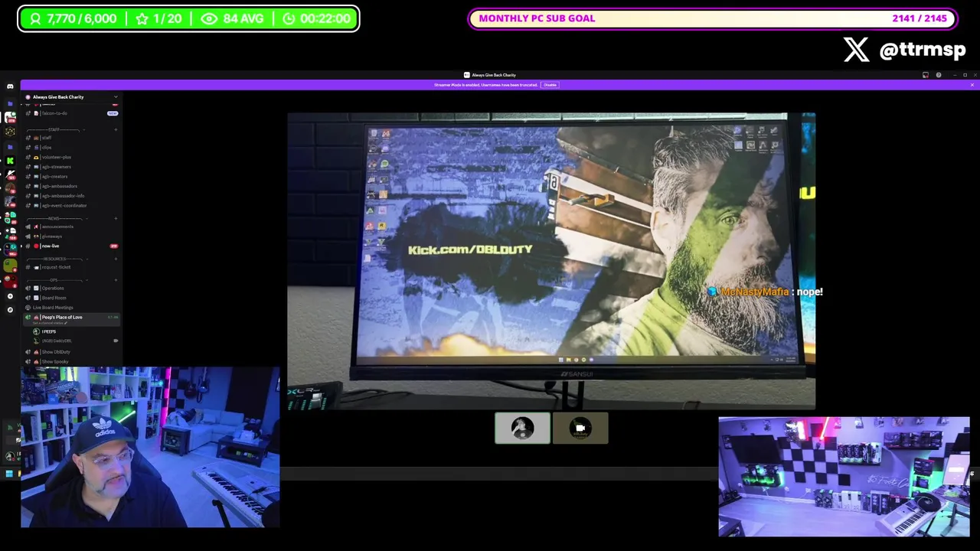Dismiss the Streamer Mode banner with its X
980x551 pixels.
(x=972, y=85)
